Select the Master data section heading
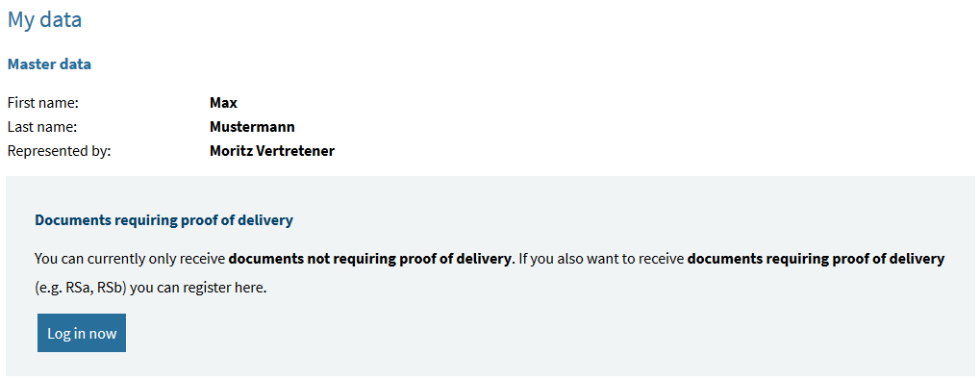The image size is (980, 380). click(x=49, y=64)
